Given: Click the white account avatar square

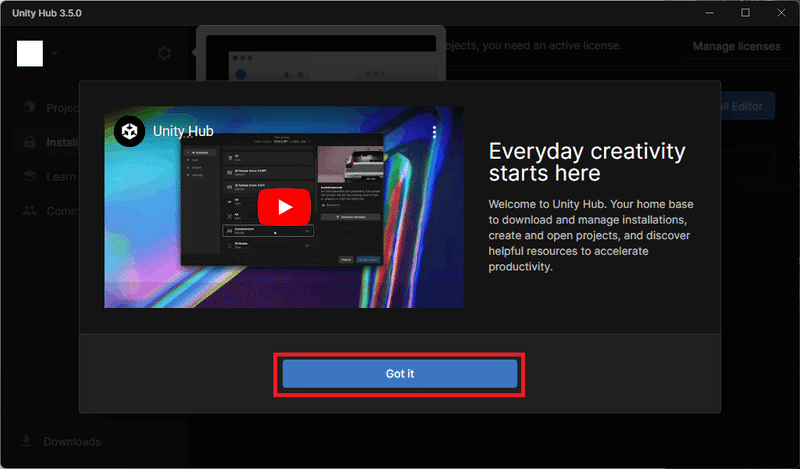Looking at the screenshot, I should (30, 53).
